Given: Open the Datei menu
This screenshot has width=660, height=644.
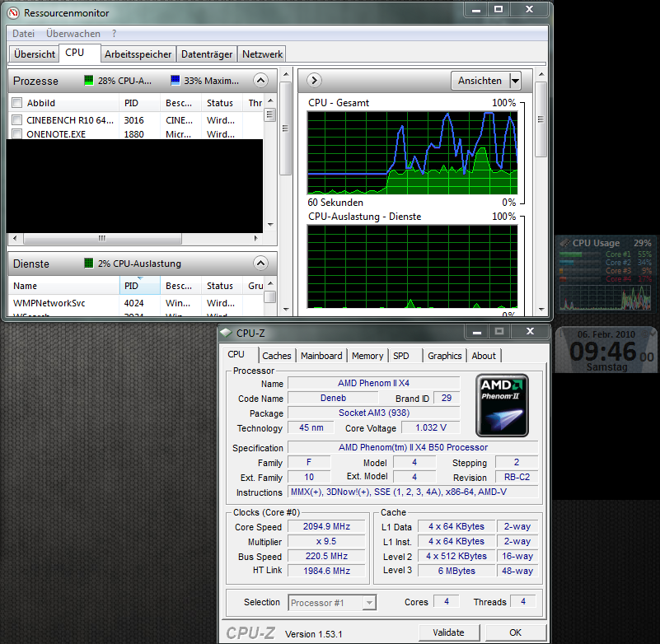Looking at the screenshot, I should pos(23,34).
